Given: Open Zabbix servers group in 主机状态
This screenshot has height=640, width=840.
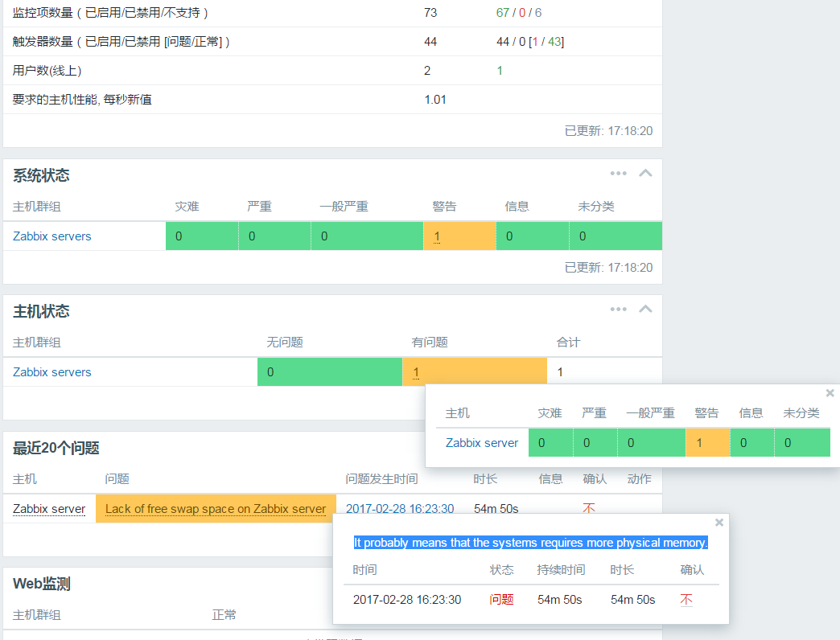Looking at the screenshot, I should 52,372.
